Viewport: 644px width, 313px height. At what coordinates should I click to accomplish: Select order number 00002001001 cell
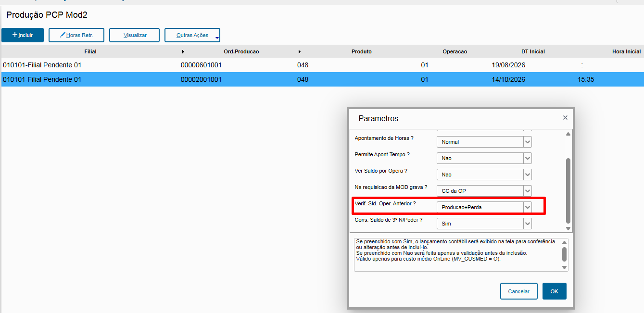(201, 79)
